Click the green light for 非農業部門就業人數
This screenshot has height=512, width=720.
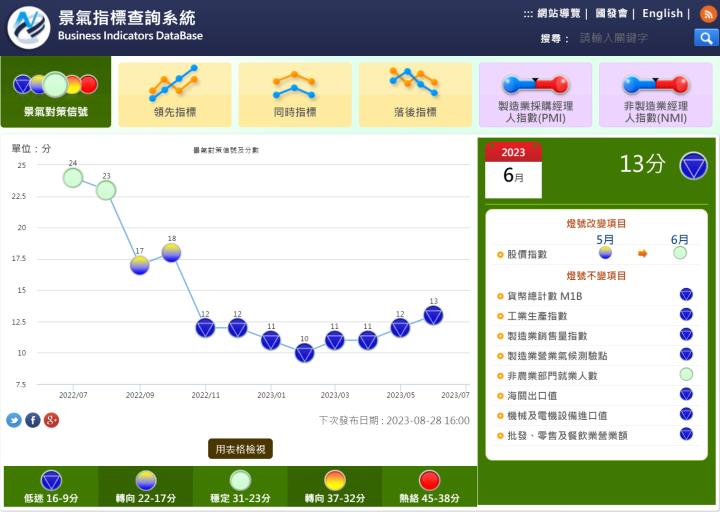click(x=686, y=374)
